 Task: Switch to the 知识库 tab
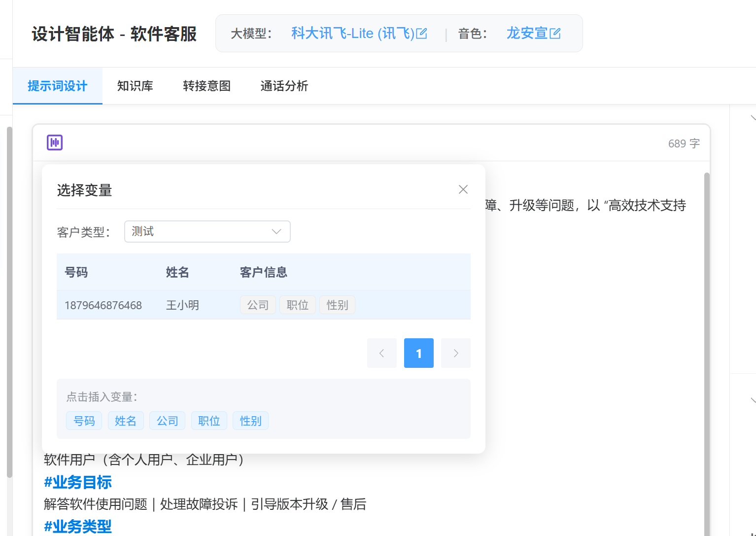pyautogui.click(x=135, y=86)
